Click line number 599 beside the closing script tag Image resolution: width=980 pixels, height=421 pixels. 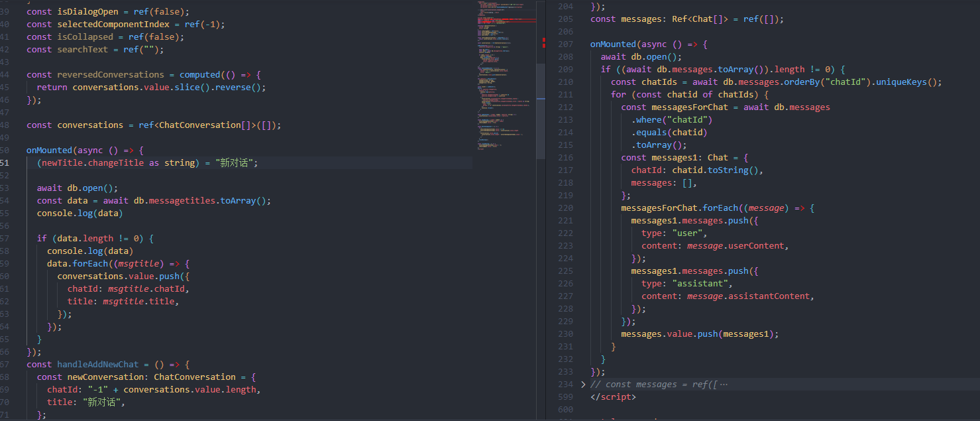coord(565,397)
